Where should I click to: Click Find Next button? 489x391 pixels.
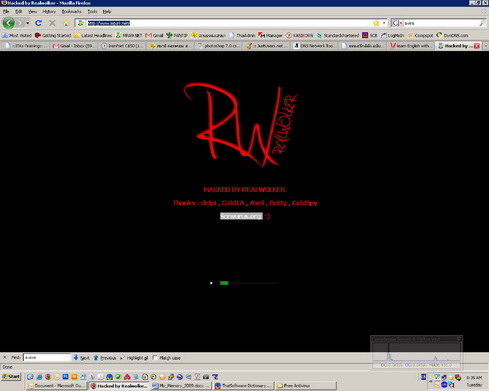[81, 358]
